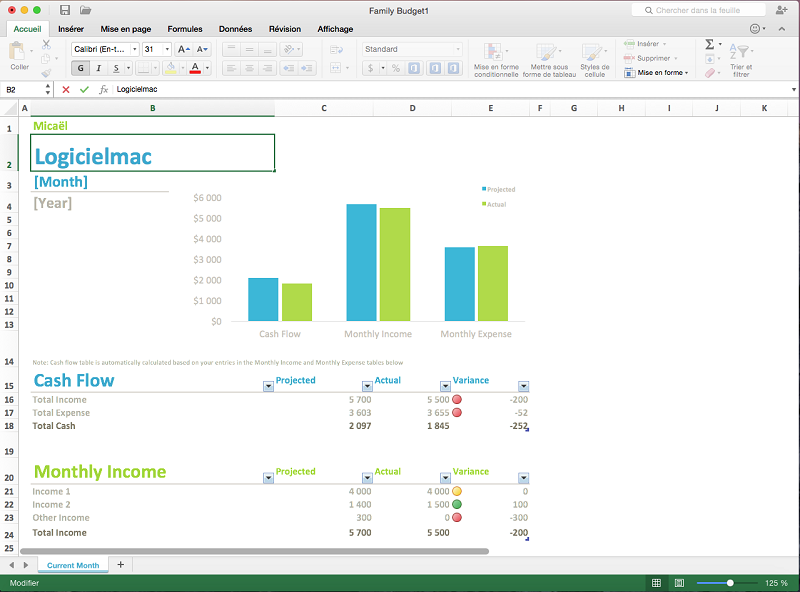Cancel the cell edit with red X

[66, 89]
